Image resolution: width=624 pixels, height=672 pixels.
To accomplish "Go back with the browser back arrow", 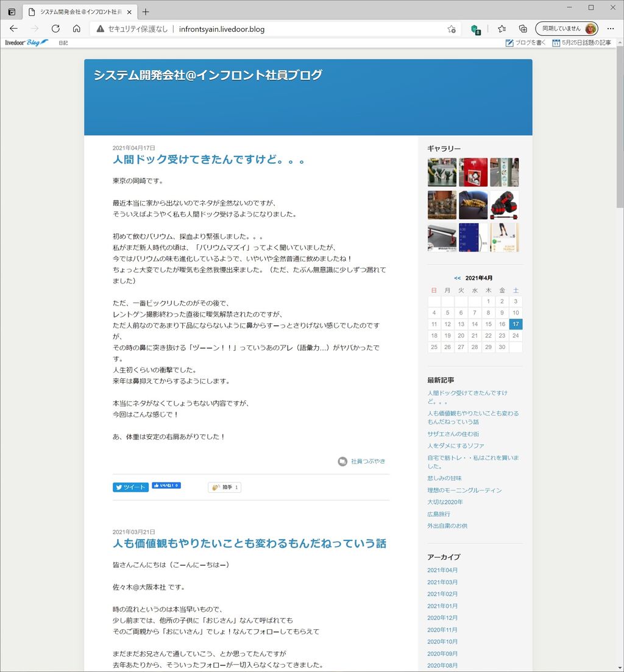I will (14, 29).
